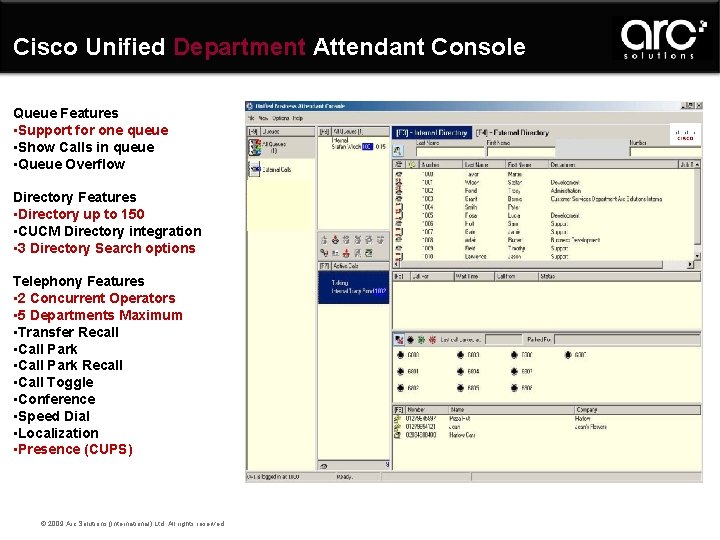The width and height of the screenshot is (720, 540).
Task: Open the Options menu
Action: [x=281, y=118]
